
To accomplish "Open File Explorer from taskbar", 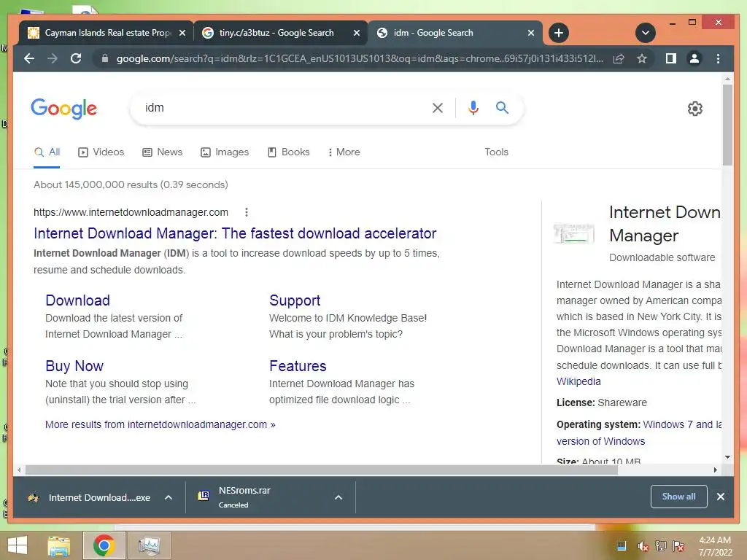I will tap(59, 545).
